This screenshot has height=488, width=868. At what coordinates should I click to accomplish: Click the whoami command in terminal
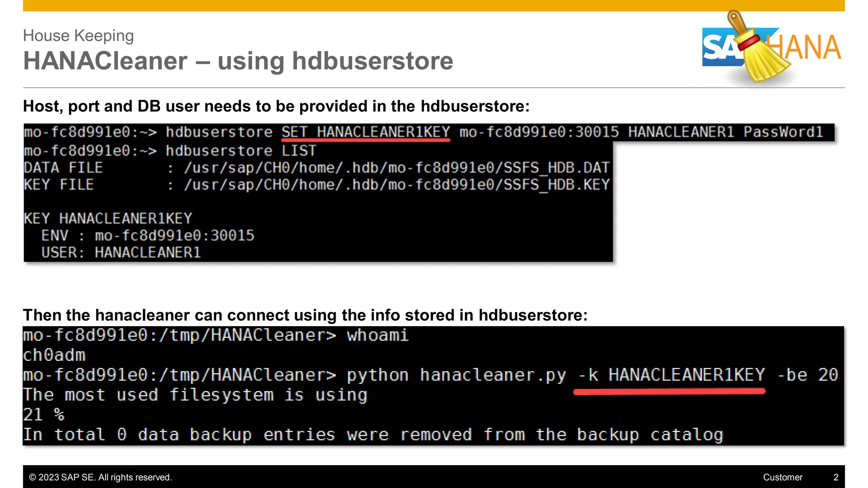point(377,335)
